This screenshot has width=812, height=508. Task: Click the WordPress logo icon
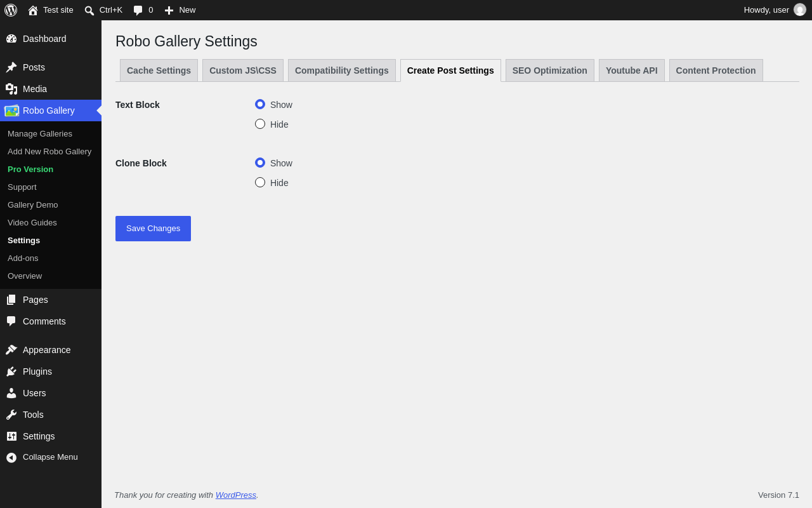(11, 10)
